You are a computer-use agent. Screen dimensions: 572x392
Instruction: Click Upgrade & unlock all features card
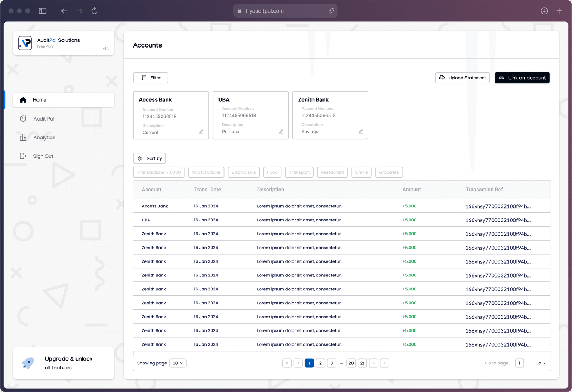(x=64, y=363)
